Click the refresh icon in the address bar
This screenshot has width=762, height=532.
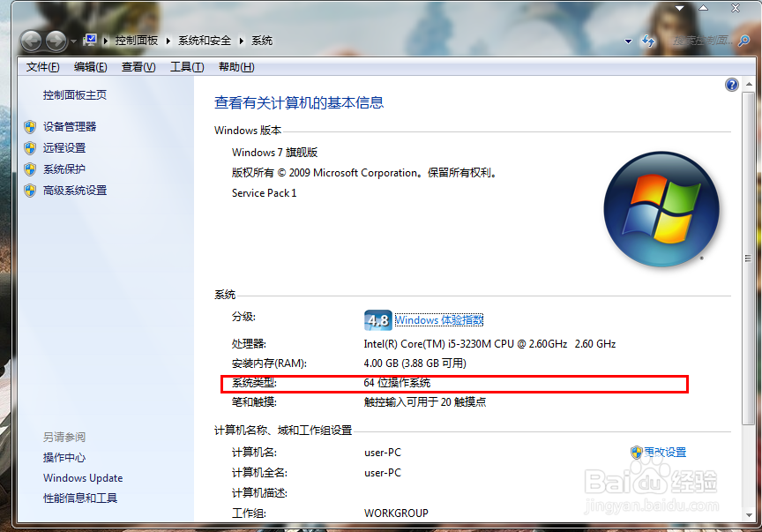pyautogui.click(x=648, y=41)
